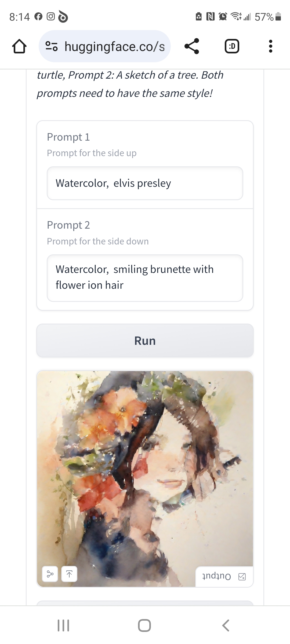
Task: Click the share icon on output image
Action: [x=50, y=574]
